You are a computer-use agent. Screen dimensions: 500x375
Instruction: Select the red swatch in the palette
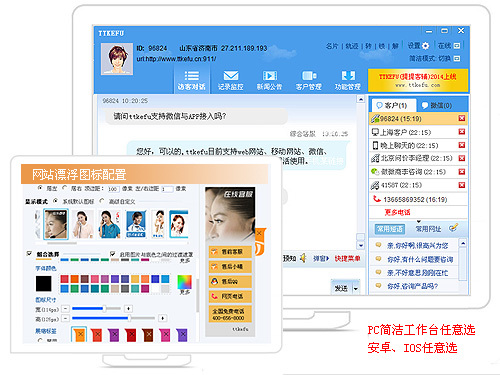(65, 279)
